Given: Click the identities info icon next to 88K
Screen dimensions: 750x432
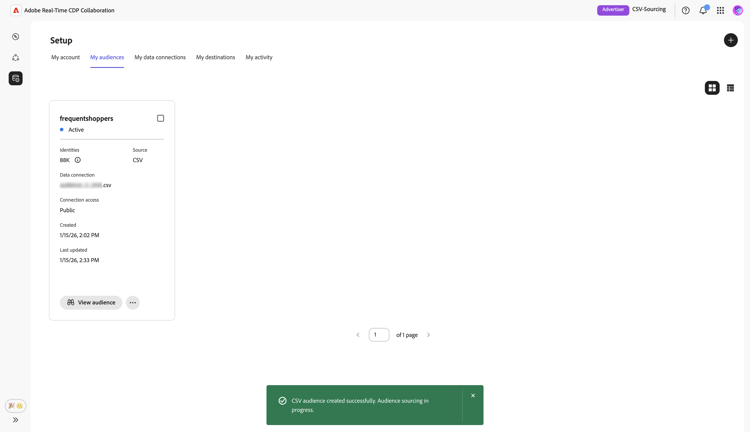Looking at the screenshot, I should (x=77, y=160).
